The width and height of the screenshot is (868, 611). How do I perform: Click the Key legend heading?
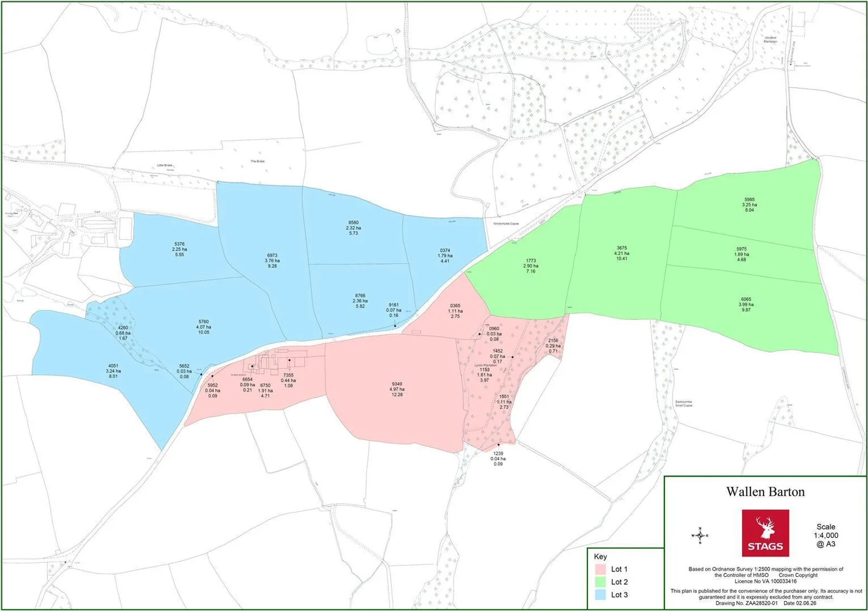pos(600,556)
